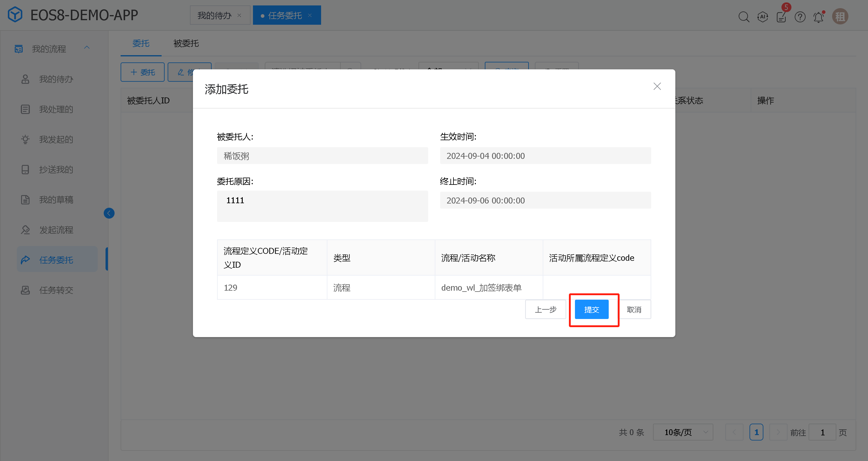The height and width of the screenshot is (461, 868).
Task: Close the 添加委托 dialog with X
Action: pyautogui.click(x=657, y=86)
